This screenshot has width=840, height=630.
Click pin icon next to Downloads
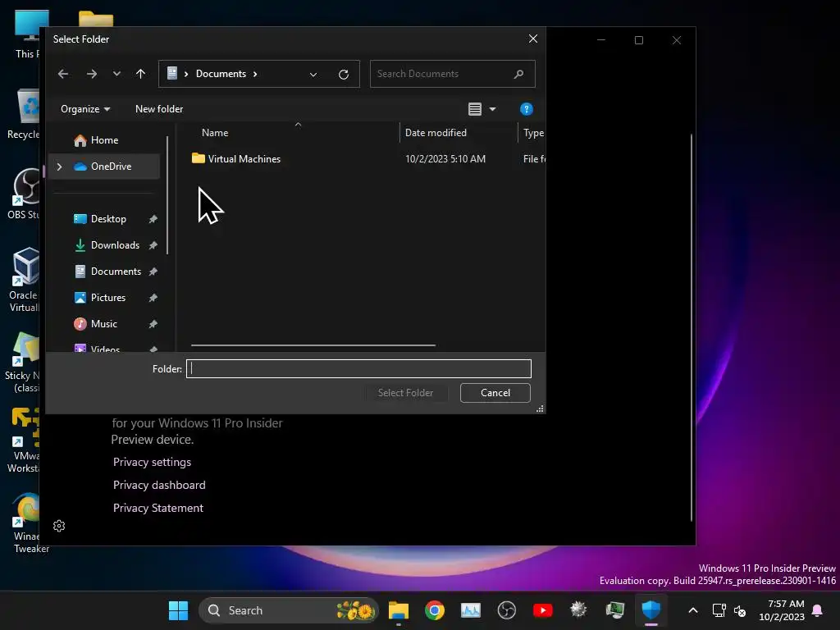tap(153, 245)
